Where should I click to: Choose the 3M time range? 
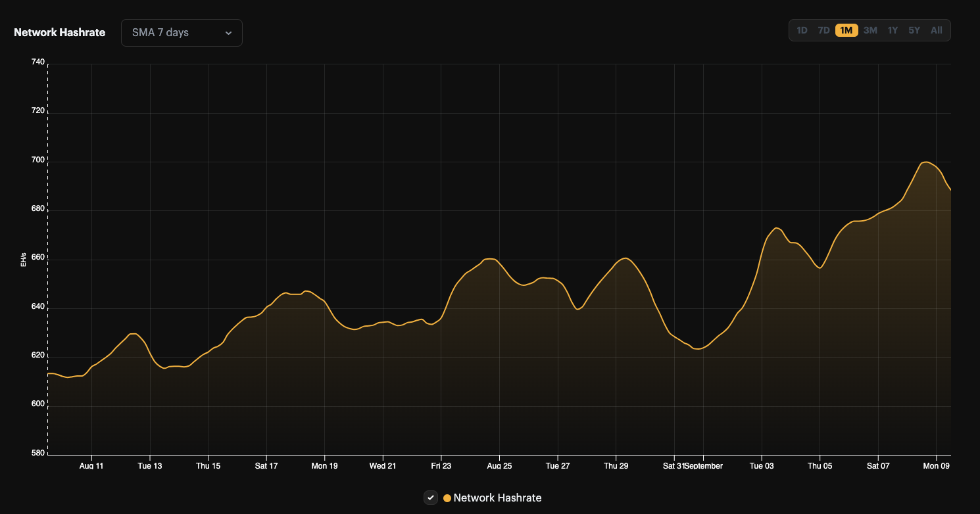[x=870, y=30]
